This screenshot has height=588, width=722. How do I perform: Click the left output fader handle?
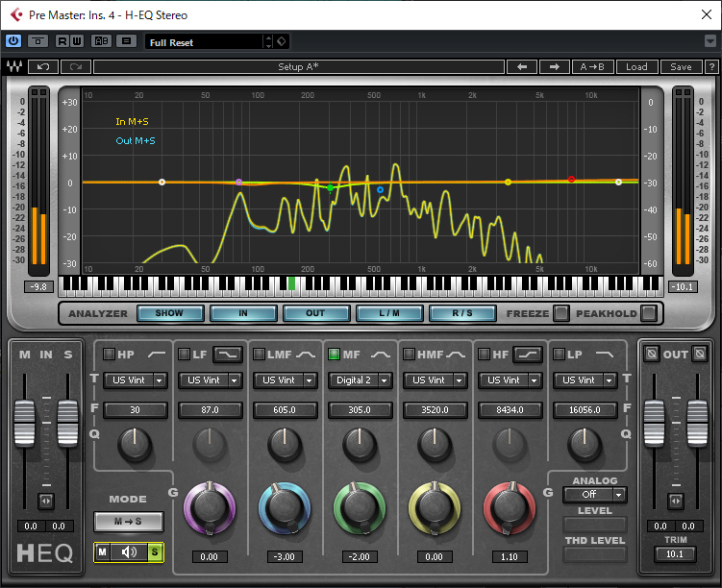coord(654,424)
